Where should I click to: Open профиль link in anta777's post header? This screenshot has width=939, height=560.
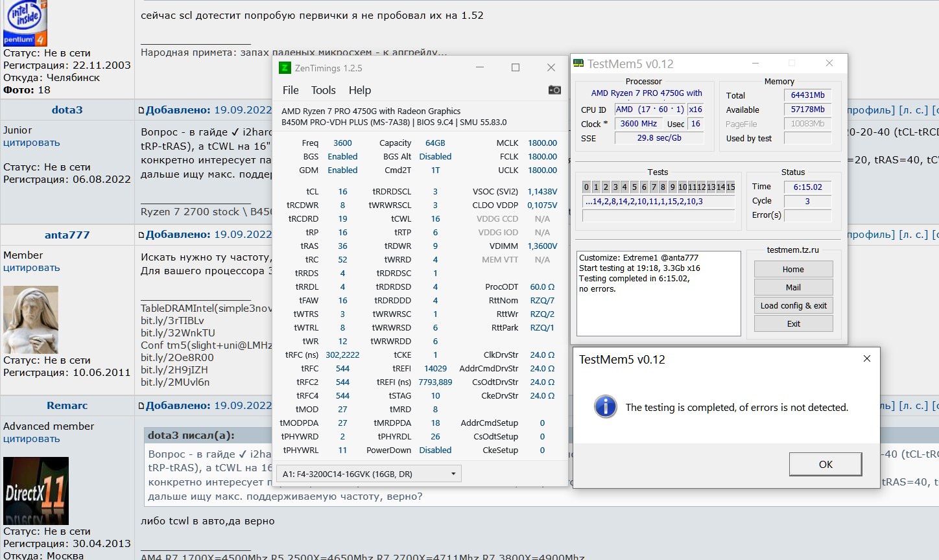871,235
